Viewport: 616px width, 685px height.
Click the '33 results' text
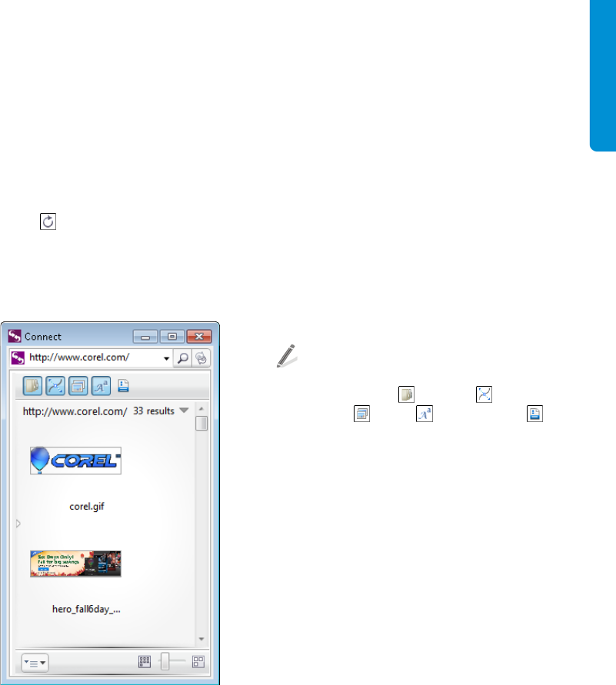point(154,411)
